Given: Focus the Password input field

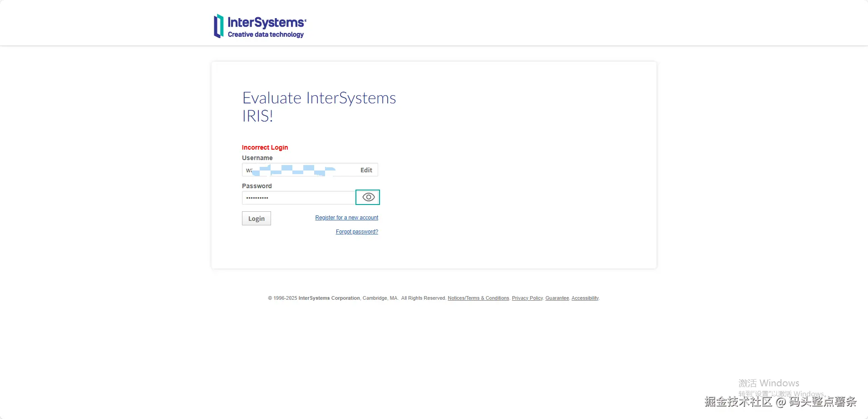Looking at the screenshot, I should pos(299,198).
